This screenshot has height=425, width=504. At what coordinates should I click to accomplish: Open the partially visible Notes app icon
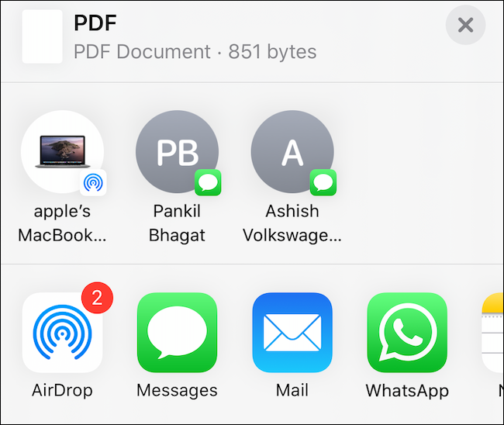(492, 333)
